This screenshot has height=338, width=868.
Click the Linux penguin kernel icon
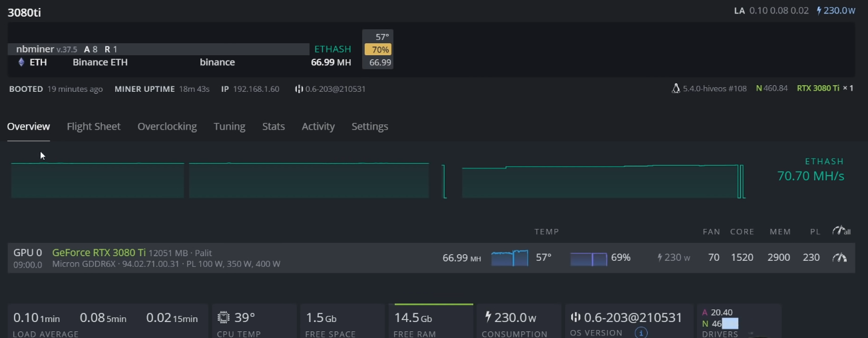[676, 88]
